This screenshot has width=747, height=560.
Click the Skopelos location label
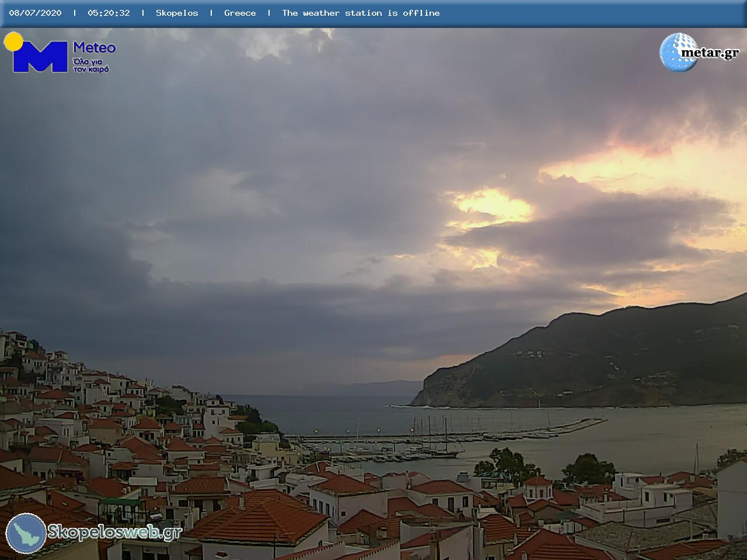point(177,13)
